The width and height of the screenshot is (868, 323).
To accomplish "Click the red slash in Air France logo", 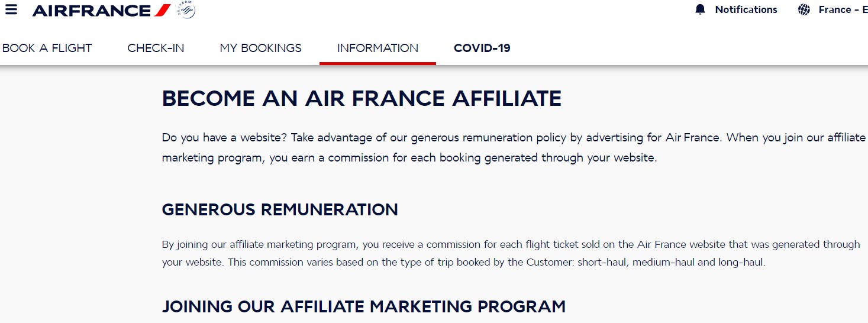I will 163,10.
